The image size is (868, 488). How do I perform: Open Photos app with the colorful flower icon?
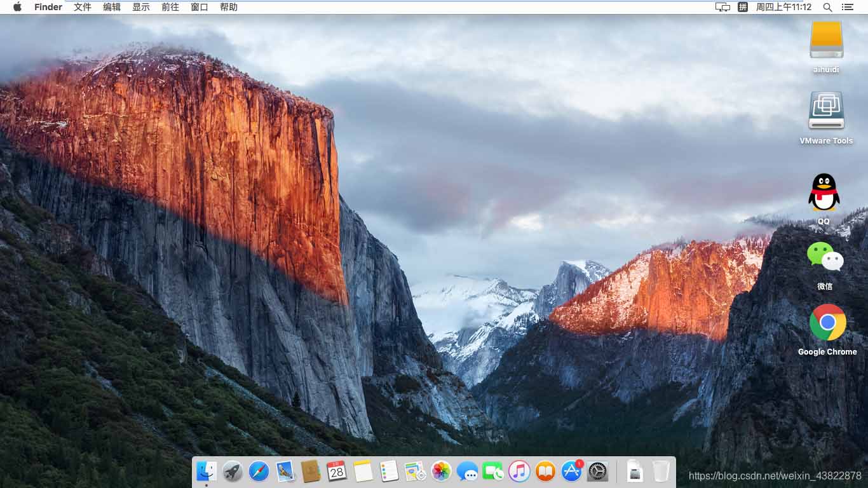click(x=441, y=471)
